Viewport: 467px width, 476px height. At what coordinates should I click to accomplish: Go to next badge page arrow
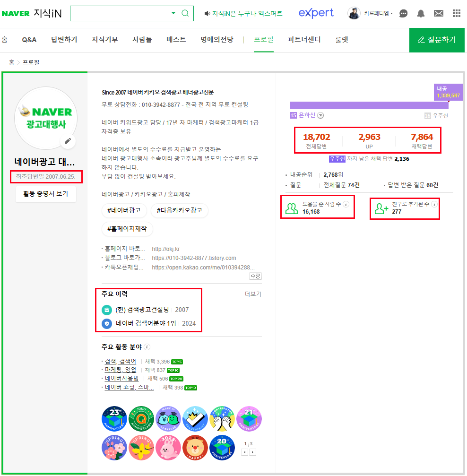[x=253, y=452]
